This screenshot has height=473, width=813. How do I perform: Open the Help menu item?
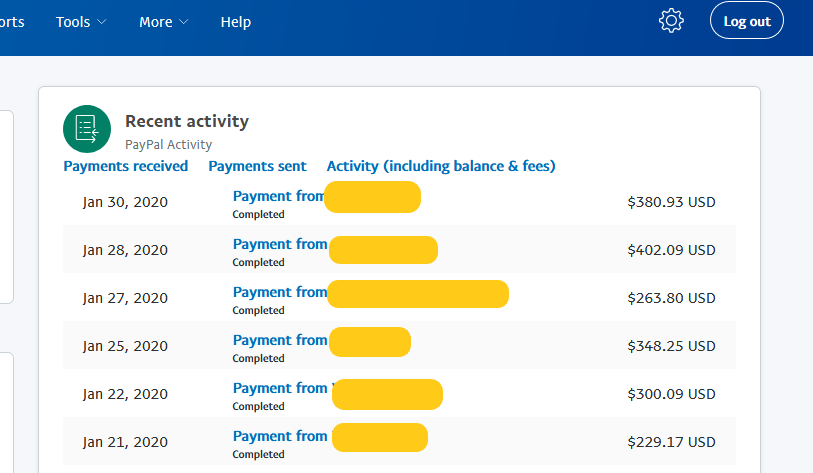point(235,22)
